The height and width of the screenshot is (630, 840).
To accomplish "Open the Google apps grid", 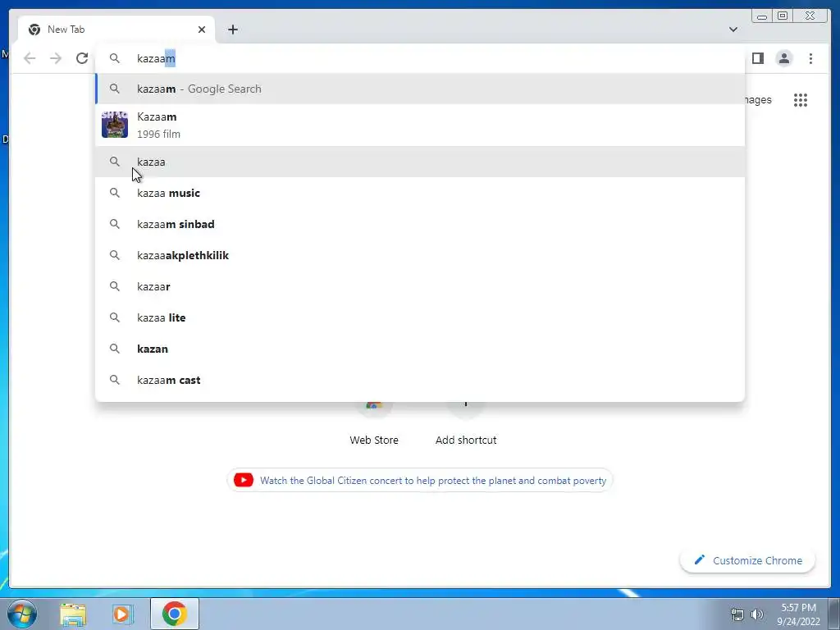I will coord(801,100).
